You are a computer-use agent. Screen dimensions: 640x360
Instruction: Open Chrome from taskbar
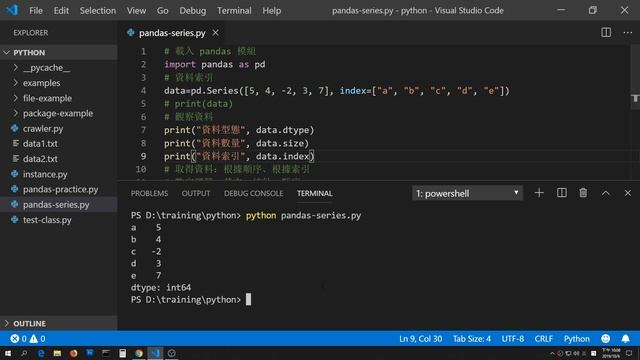(x=139, y=353)
